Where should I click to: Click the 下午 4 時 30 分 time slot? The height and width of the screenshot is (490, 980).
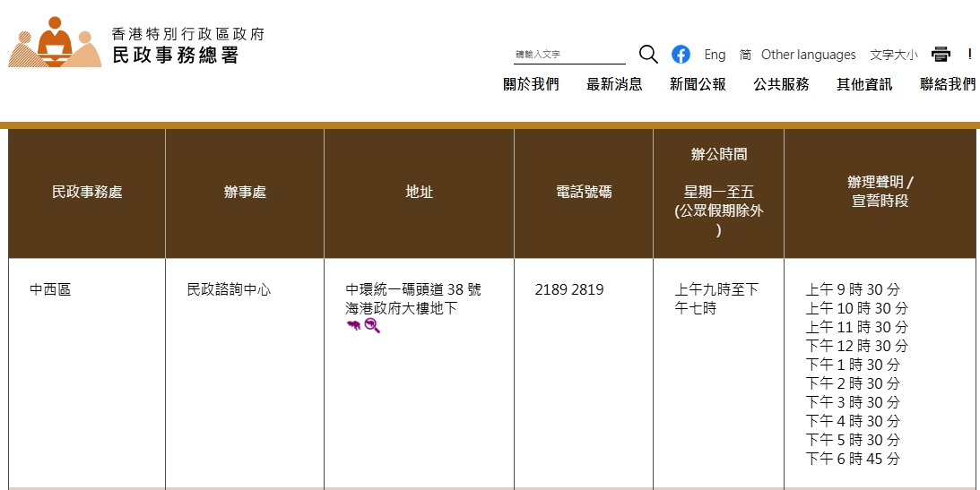click(x=853, y=421)
